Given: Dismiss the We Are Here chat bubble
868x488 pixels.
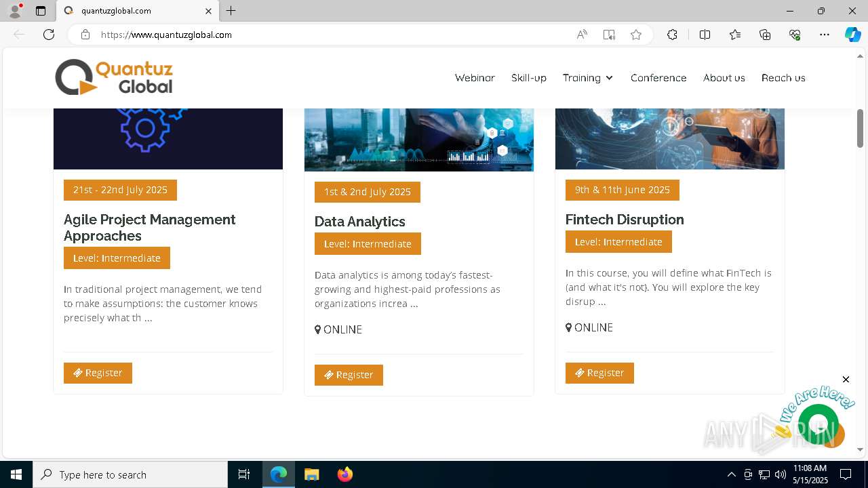Looking at the screenshot, I should 846,379.
